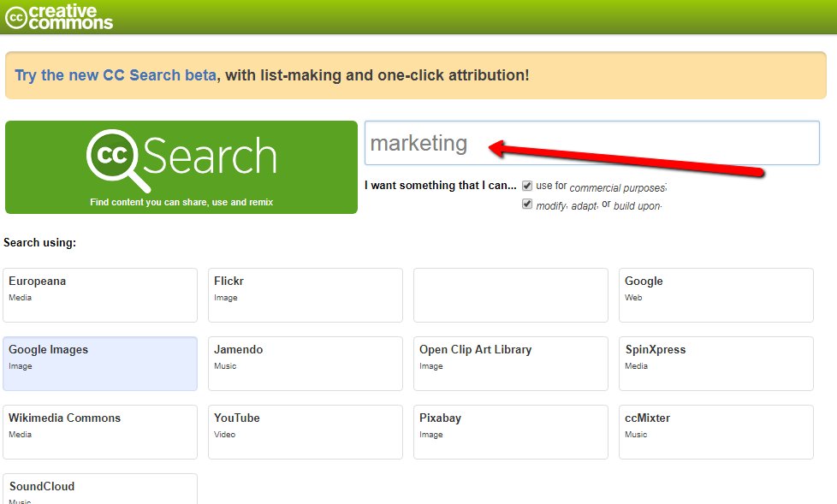Image resolution: width=837 pixels, height=504 pixels.
Task: Select Europeana Media search option
Action: coord(100,295)
